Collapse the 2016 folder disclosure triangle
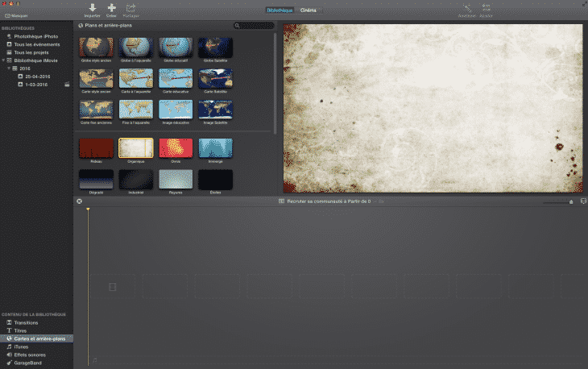 coord(9,68)
